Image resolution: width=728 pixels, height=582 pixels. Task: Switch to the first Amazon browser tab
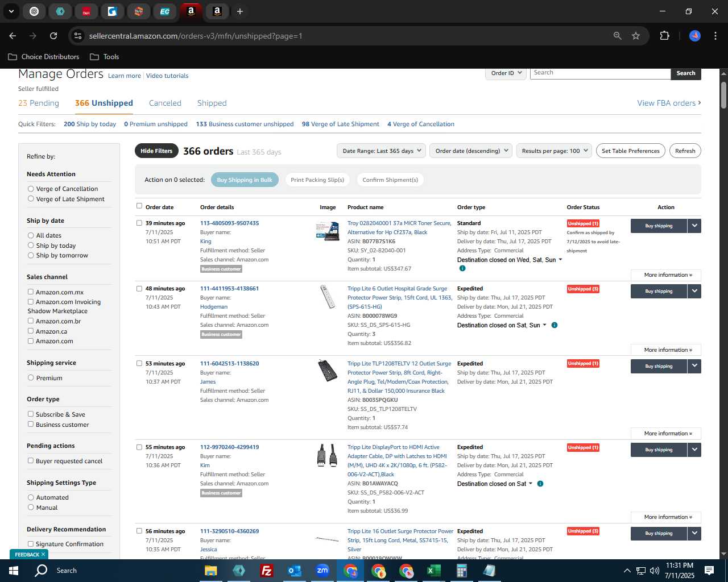(x=191, y=11)
